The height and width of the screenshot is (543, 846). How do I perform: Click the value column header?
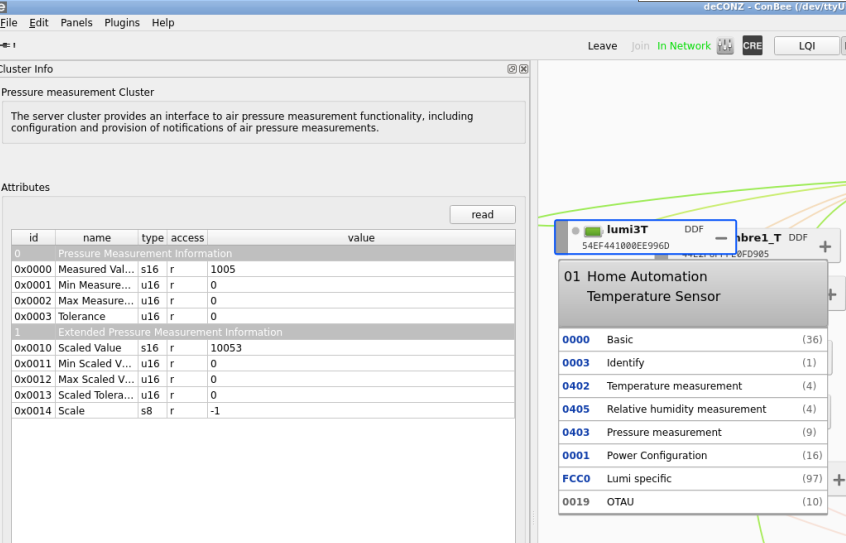click(361, 237)
